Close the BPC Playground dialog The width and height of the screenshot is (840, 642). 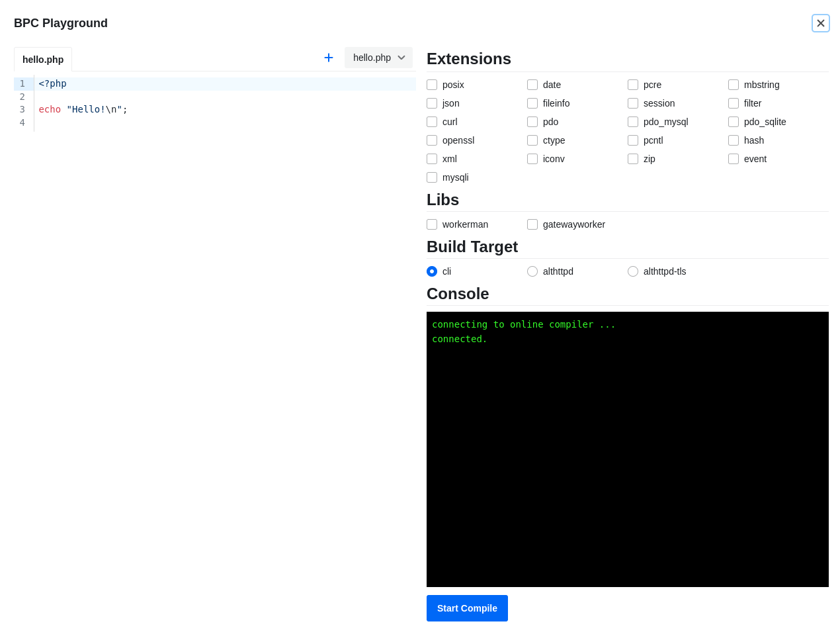click(x=821, y=23)
